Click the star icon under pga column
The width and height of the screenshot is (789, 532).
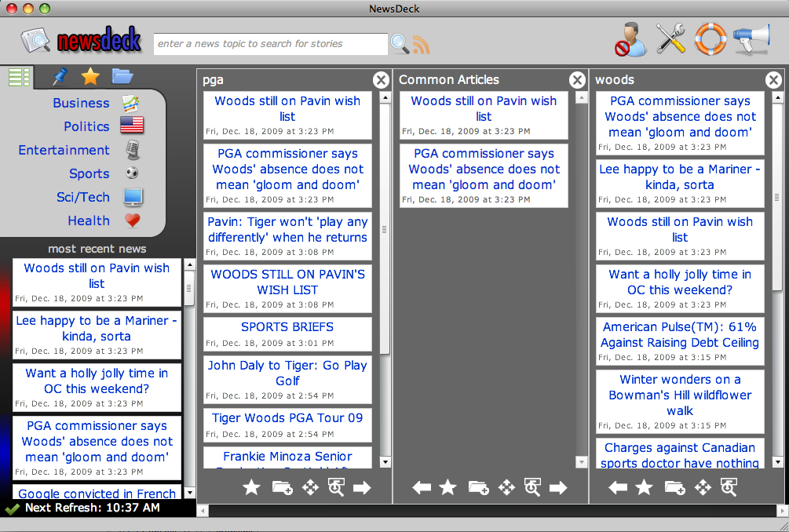point(251,487)
